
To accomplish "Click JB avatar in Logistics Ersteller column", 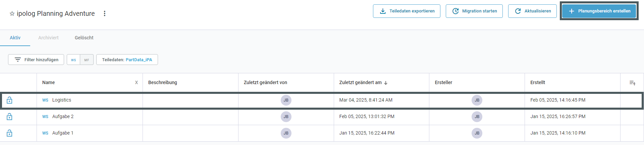I will pyautogui.click(x=477, y=100).
